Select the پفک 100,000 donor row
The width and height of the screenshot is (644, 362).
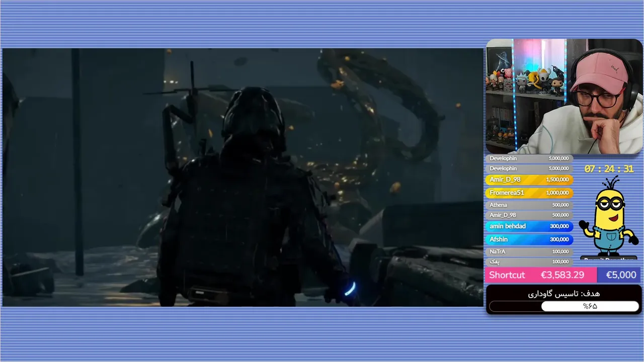tap(529, 261)
